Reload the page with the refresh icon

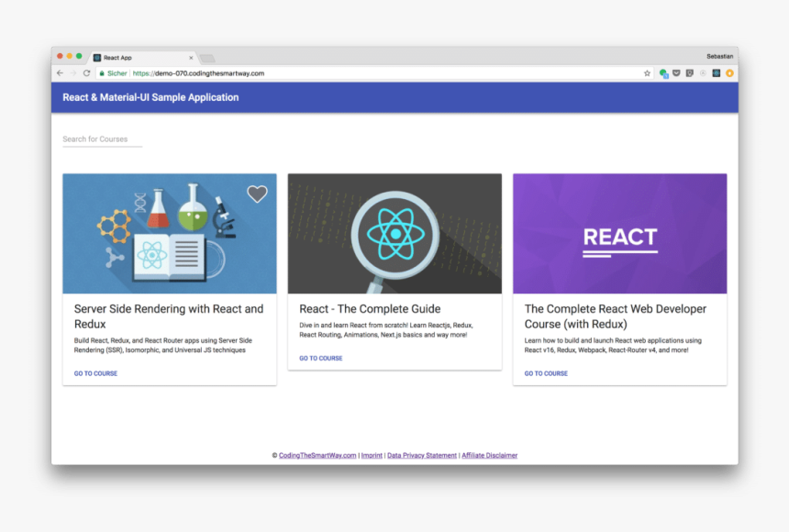(86, 73)
